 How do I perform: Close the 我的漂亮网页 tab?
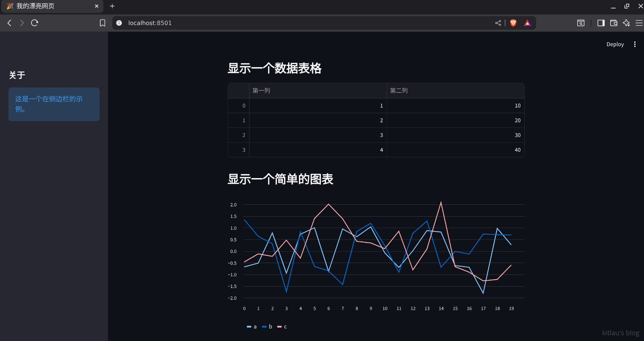(97, 6)
